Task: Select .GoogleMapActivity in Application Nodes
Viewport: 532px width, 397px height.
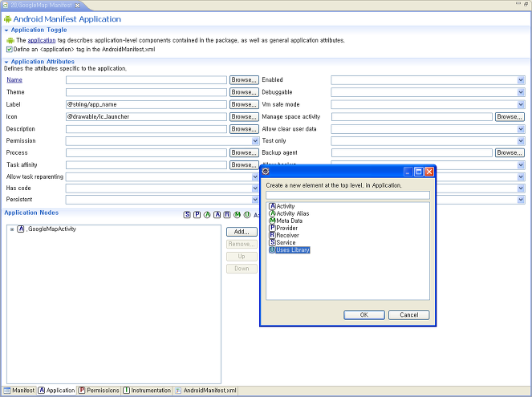Action: point(51,229)
